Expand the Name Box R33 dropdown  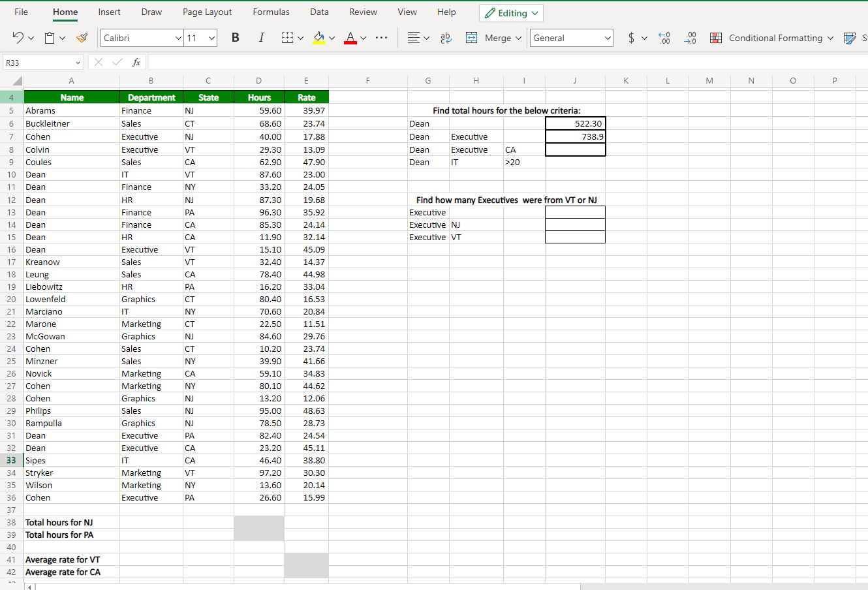(x=78, y=63)
